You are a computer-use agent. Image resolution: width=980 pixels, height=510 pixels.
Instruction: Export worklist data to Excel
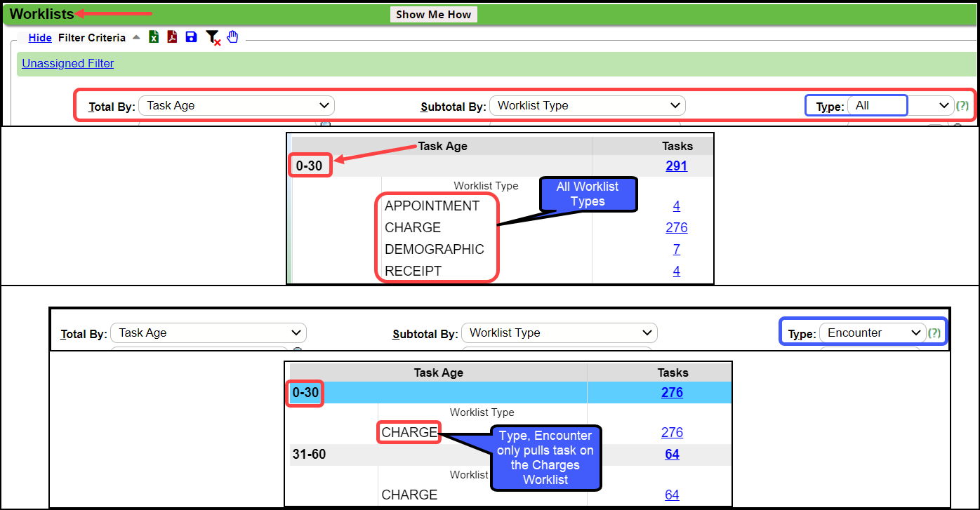153,36
